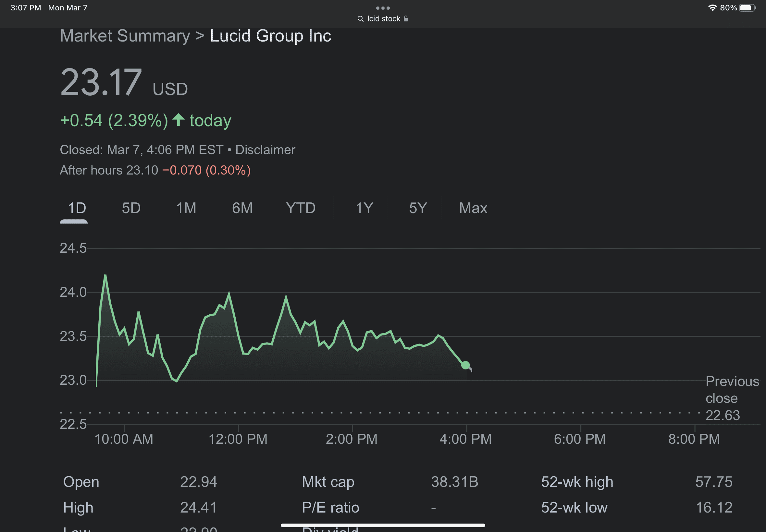Switch to the 5D chart tab

[x=131, y=208]
